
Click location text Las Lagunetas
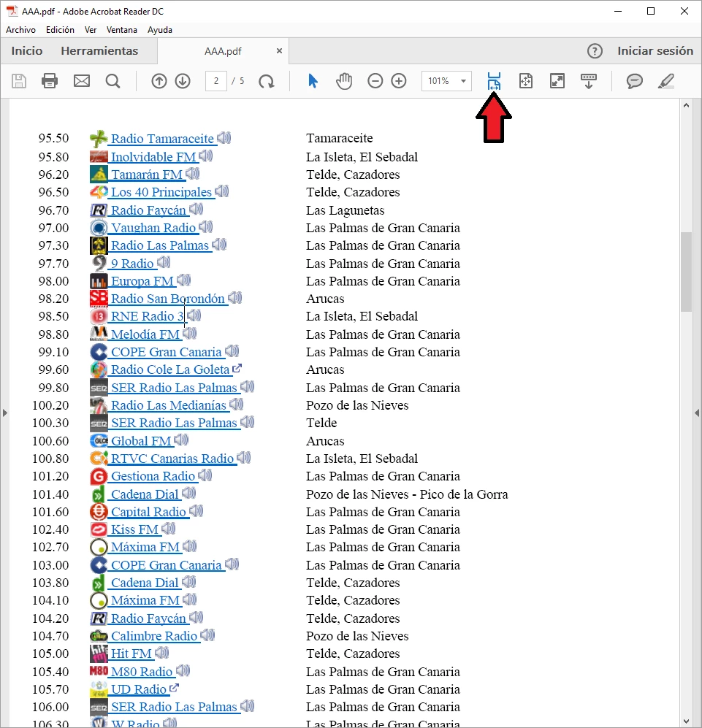(346, 210)
